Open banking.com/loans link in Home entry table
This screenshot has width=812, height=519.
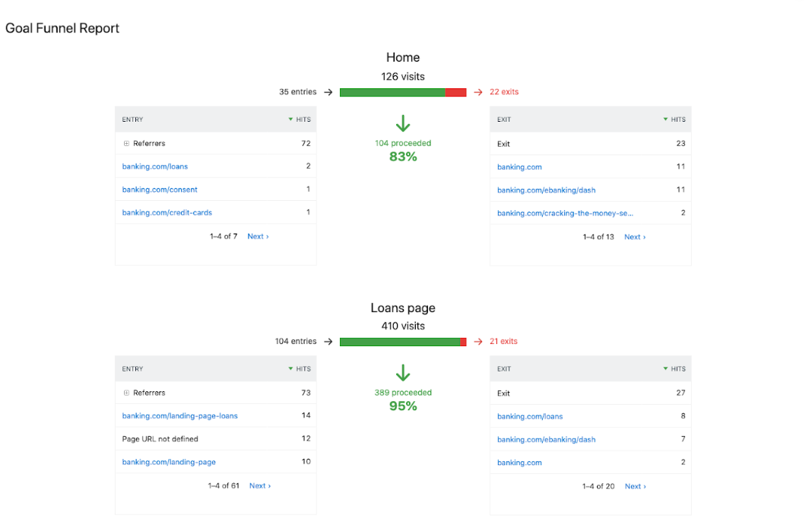point(155,166)
